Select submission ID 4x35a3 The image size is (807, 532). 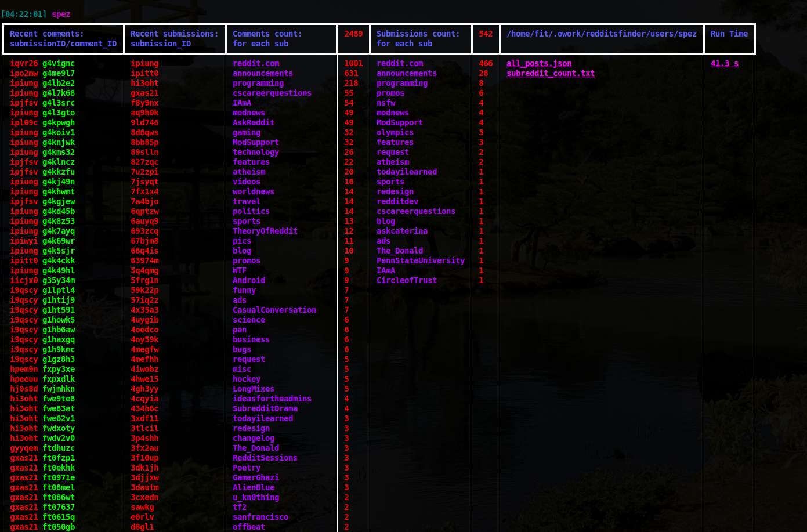[144, 310]
